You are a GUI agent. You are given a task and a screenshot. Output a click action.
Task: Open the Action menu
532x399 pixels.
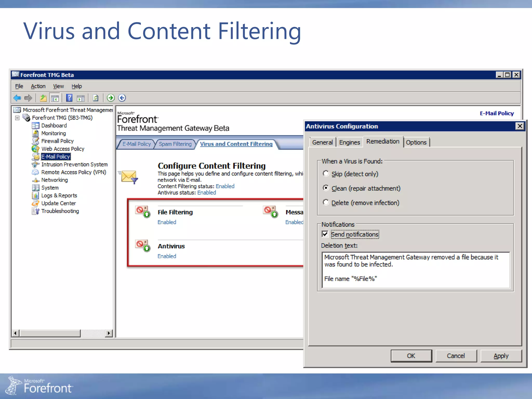(38, 86)
